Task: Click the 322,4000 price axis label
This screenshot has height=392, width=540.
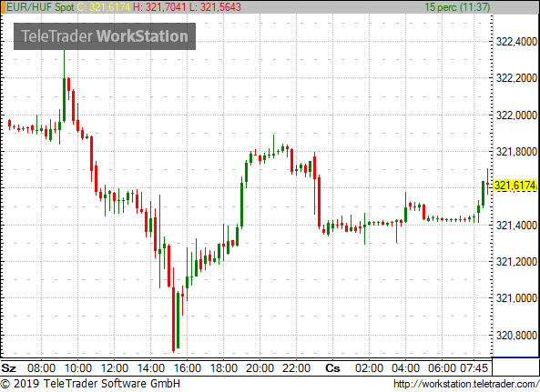Action: [x=516, y=42]
